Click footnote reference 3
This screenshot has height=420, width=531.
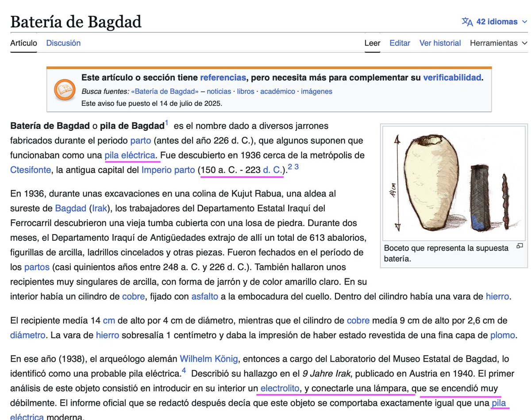(x=296, y=167)
